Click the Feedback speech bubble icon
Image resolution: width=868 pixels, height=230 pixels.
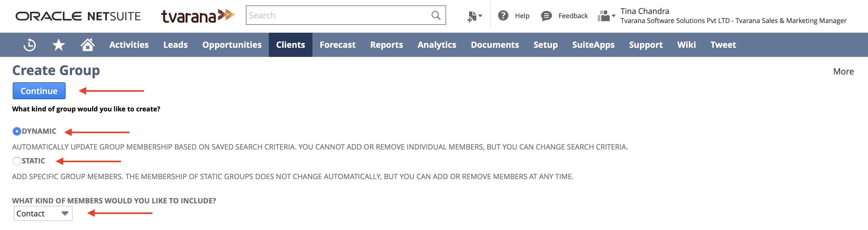point(546,16)
